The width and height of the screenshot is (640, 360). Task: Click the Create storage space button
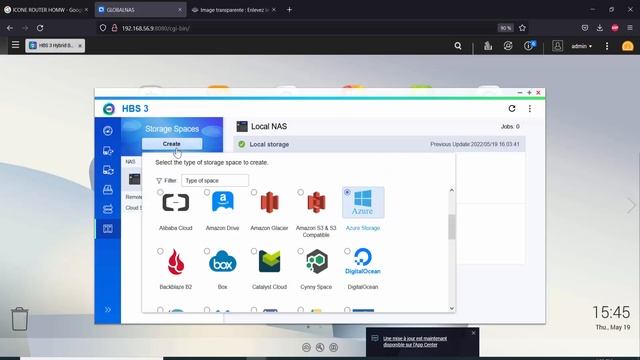point(172,144)
